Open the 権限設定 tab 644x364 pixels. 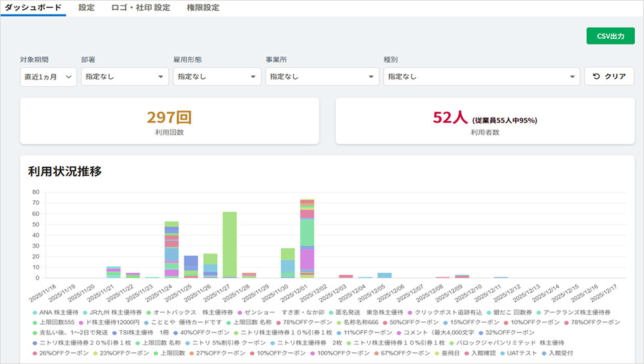coord(202,8)
